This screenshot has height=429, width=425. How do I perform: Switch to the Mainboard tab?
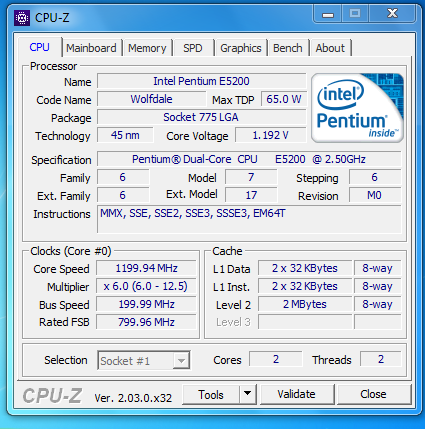(x=91, y=48)
